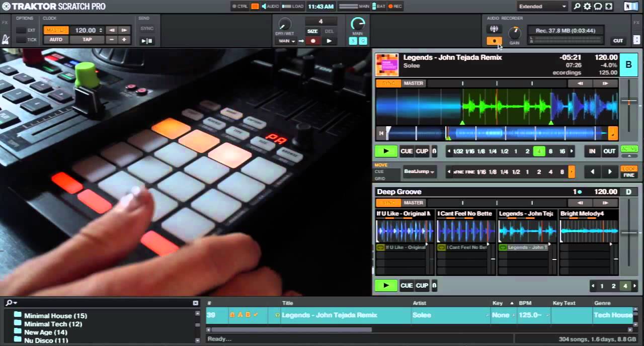644x346 pixels.
Task: Click deck B CUE button
Action: (407, 151)
